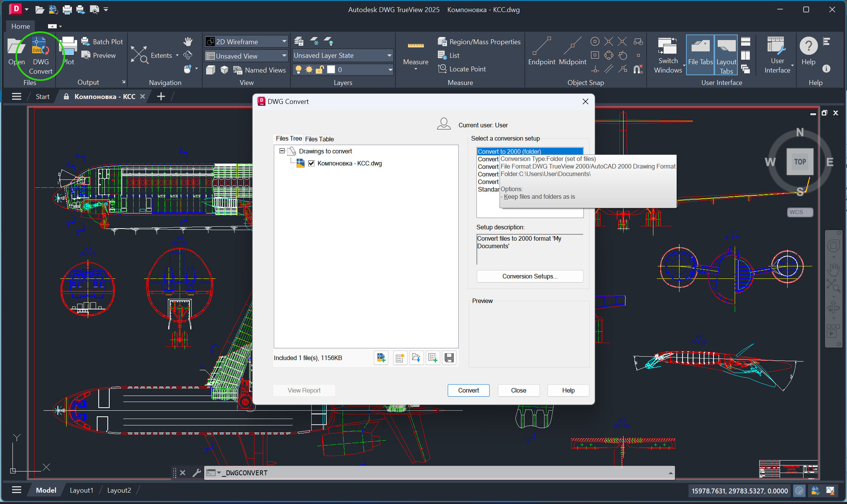
Task: Click the Open file ribbon button
Action: [16, 51]
